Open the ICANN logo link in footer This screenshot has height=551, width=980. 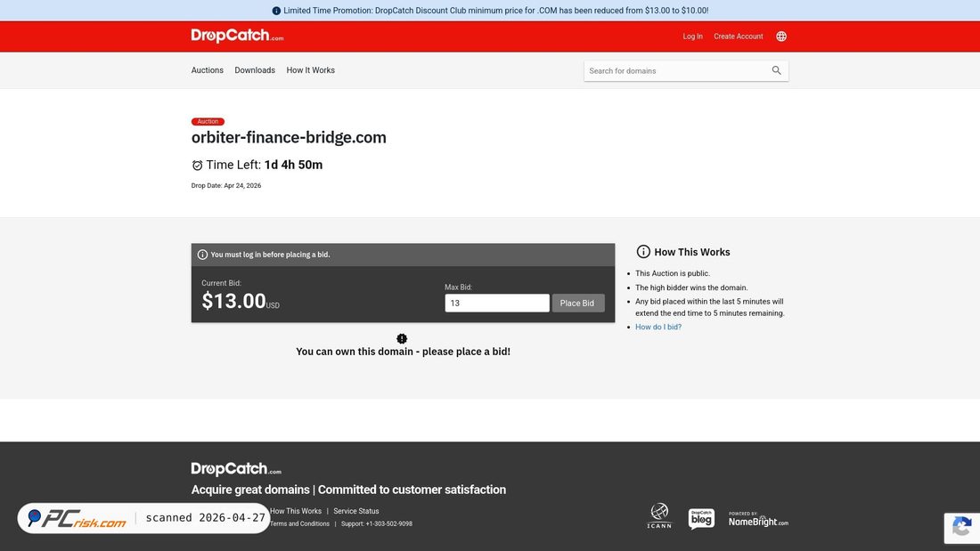[659, 516]
